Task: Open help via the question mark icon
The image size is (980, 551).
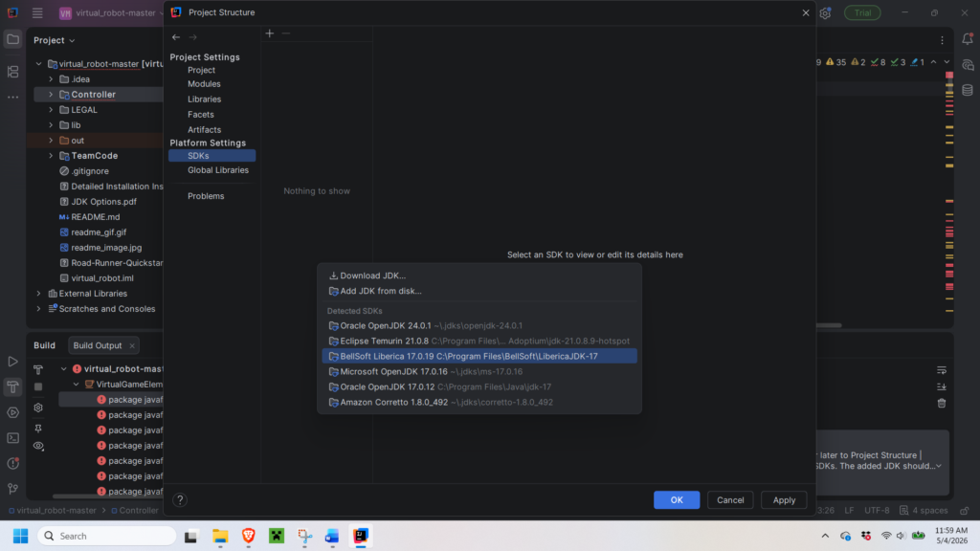Action: (180, 499)
